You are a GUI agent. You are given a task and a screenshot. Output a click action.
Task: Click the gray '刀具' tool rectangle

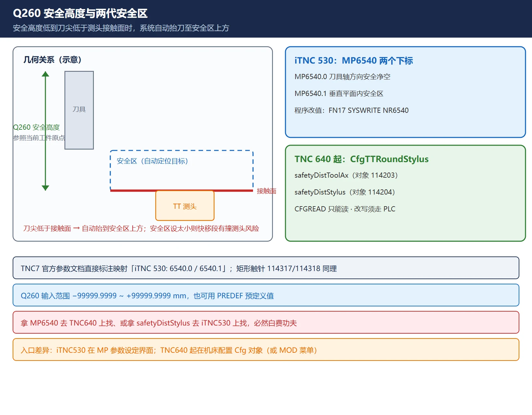pos(79,110)
